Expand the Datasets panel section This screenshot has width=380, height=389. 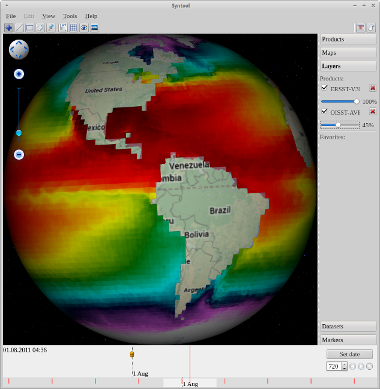[x=348, y=326]
